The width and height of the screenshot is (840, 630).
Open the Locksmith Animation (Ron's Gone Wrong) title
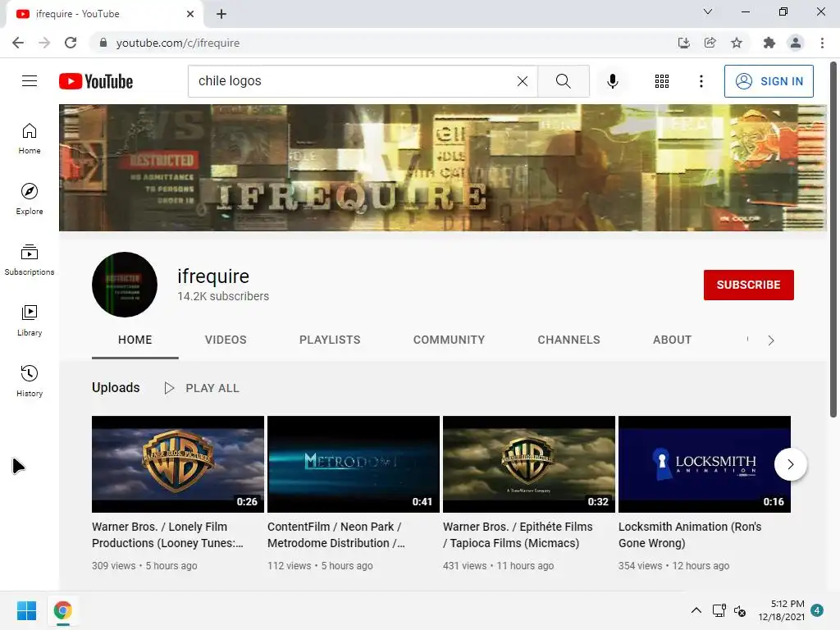tap(689, 535)
